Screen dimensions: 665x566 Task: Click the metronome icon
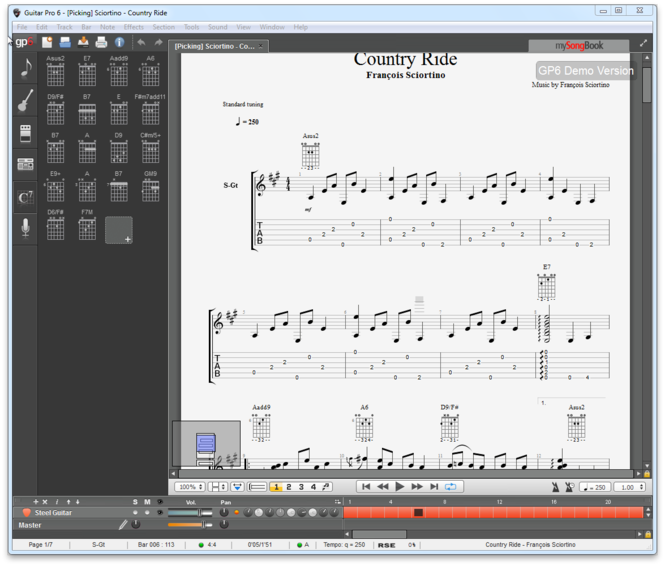[x=555, y=487]
